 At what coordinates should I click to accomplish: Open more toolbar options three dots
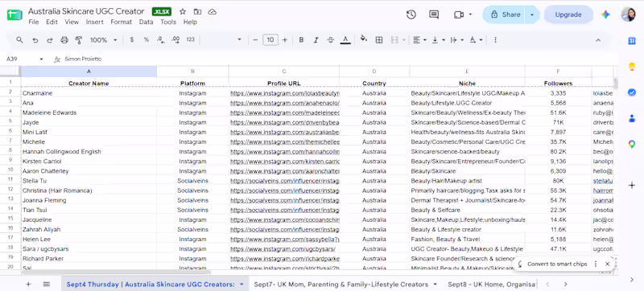[495, 39]
